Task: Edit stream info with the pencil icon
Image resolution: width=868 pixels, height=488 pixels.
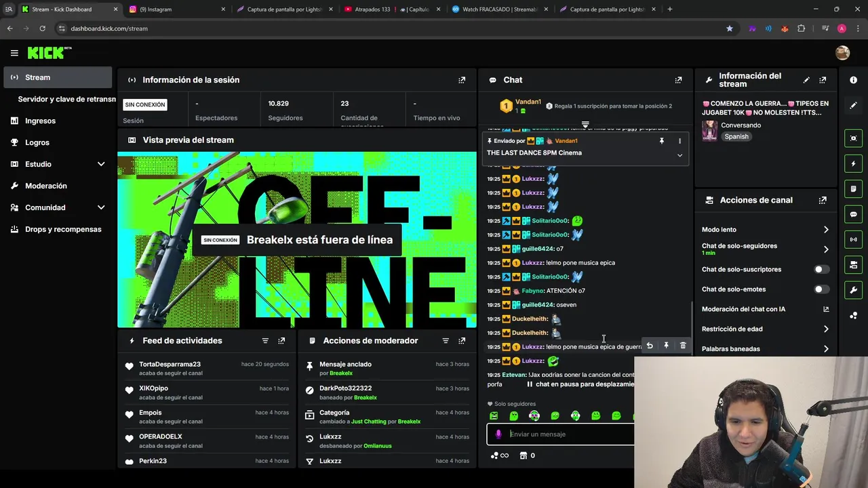Action: [806, 80]
